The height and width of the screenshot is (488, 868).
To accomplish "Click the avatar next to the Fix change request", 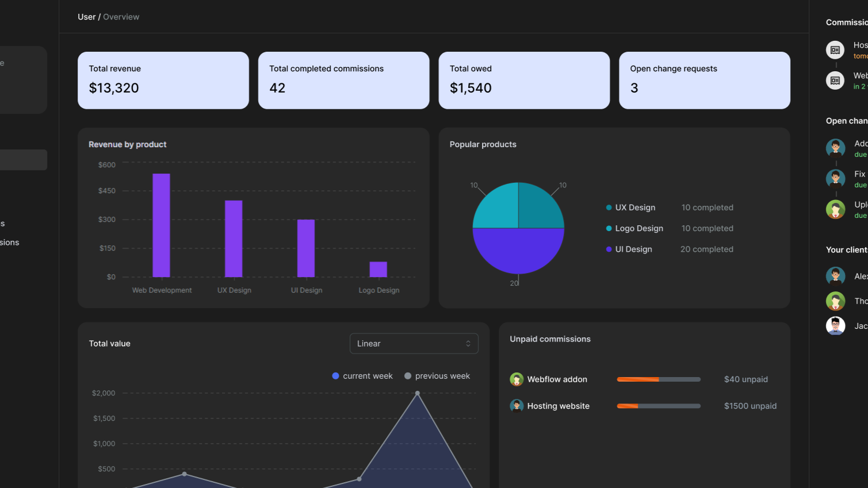I will click(835, 178).
